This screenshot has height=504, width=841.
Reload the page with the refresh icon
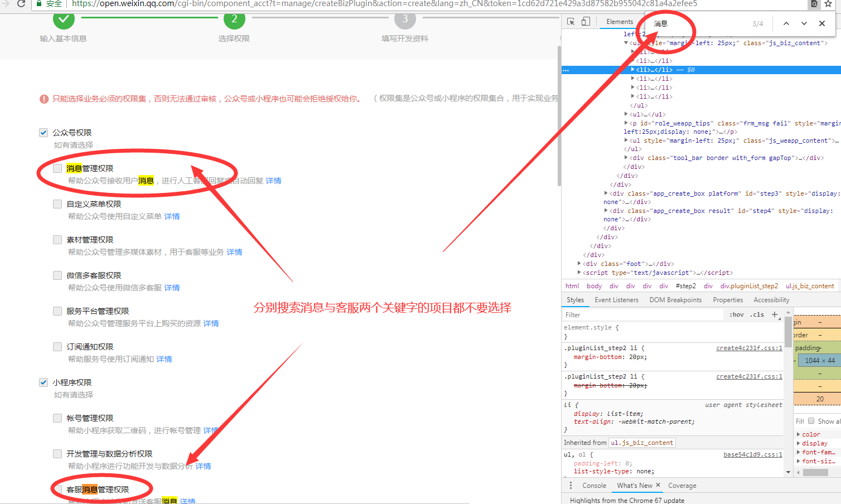[21, 4]
